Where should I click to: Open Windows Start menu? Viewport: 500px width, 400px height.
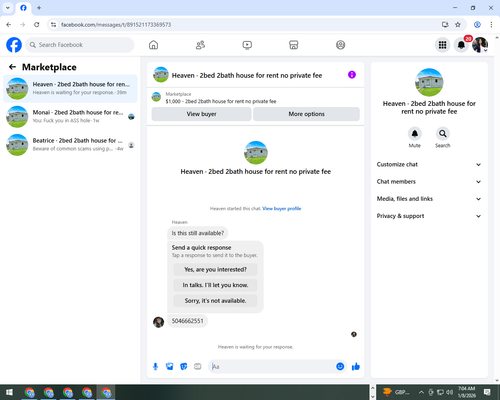click(x=9, y=392)
